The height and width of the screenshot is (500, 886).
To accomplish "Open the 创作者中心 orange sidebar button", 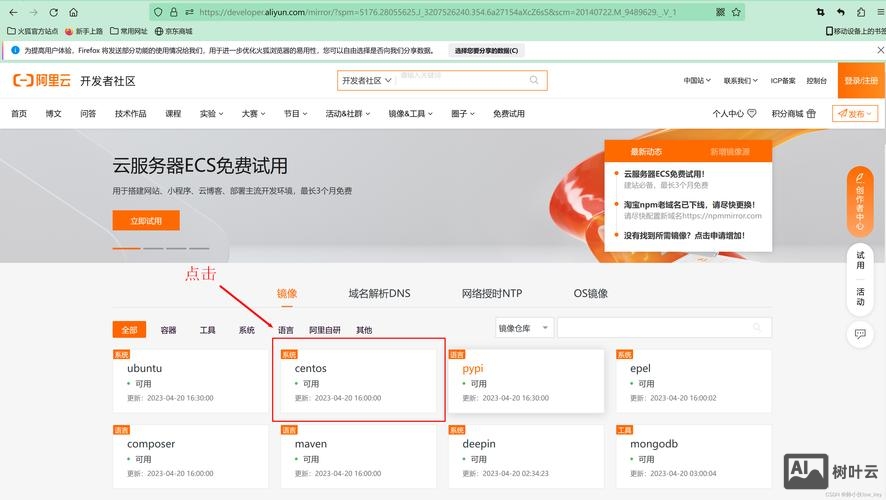I will coord(860,201).
